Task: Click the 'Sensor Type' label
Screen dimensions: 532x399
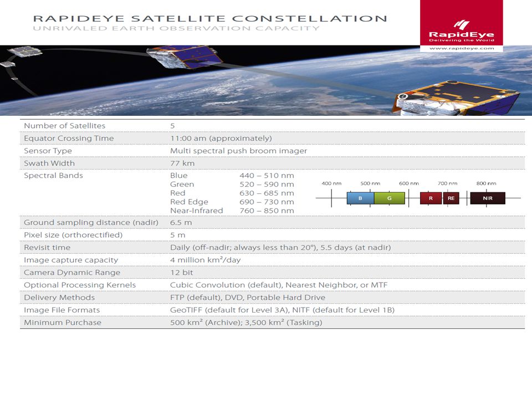Action: tap(48, 151)
